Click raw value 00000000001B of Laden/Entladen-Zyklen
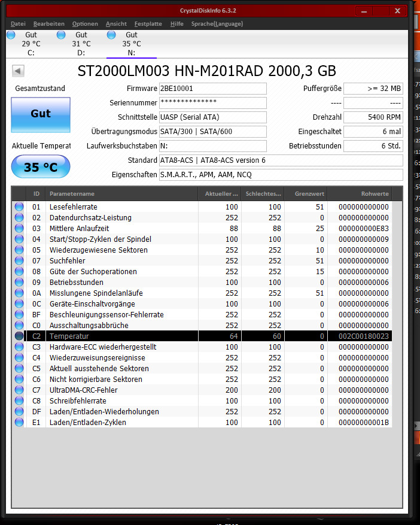This screenshot has height=525, width=420. 363,423
